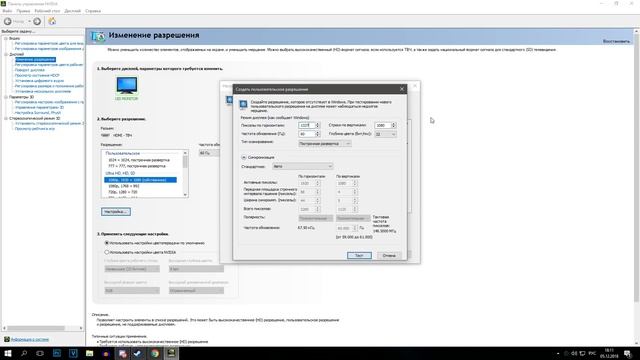The image size is (640, 360).
Task: Click refresh rate (Hz) input field
Action: click(x=307, y=134)
